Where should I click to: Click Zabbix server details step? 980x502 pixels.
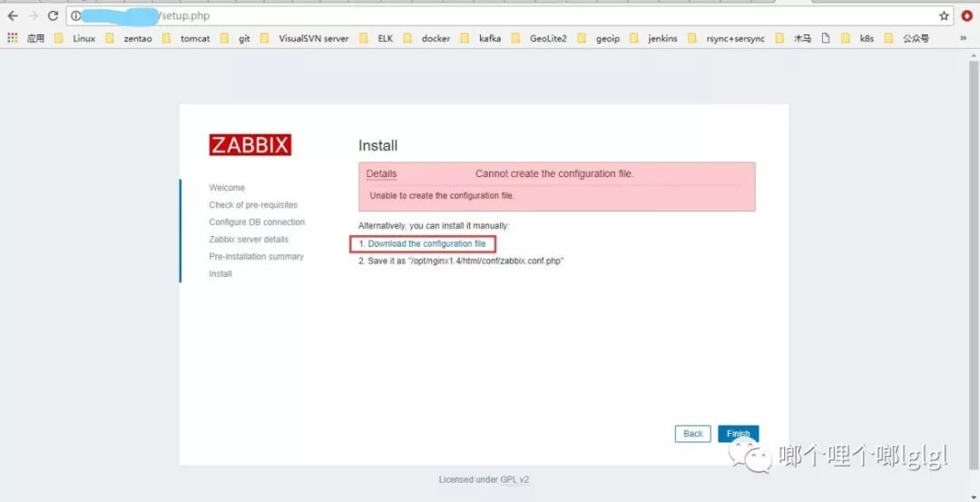[x=249, y=240]
